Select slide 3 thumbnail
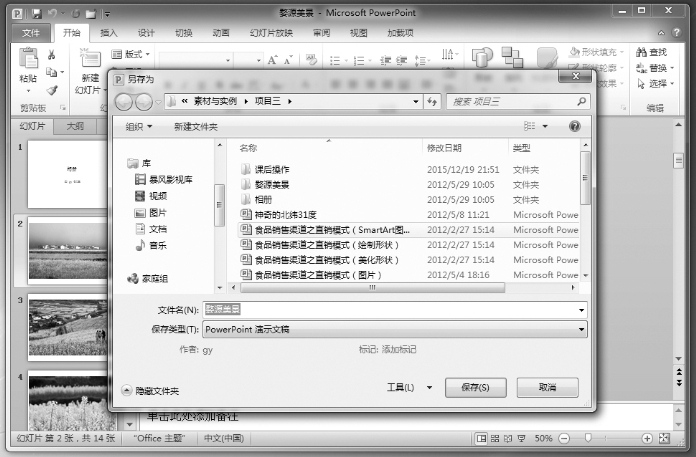 click(67, 327)
